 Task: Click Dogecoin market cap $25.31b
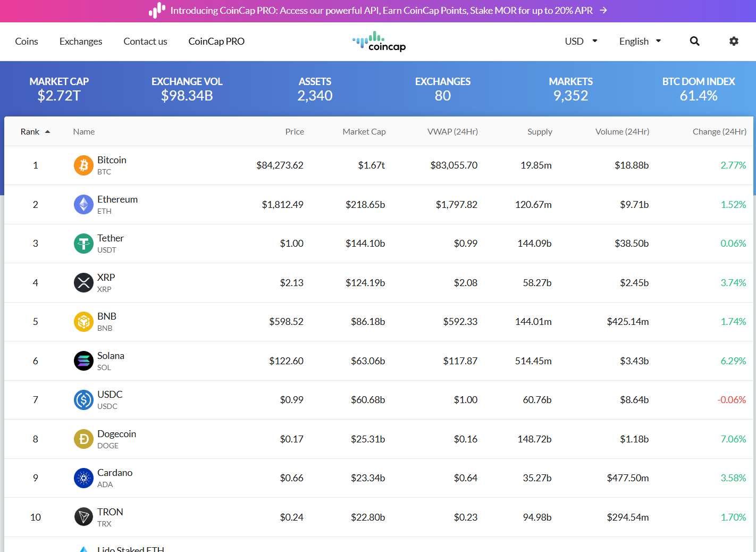[x=368, y=439]
